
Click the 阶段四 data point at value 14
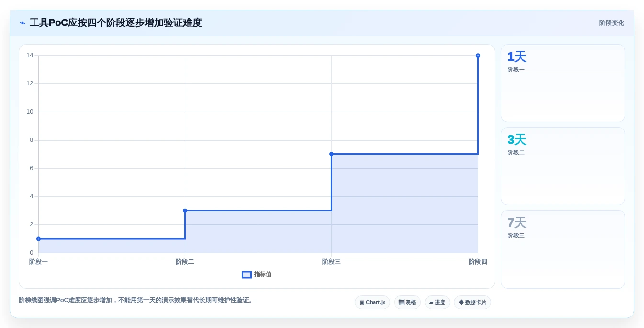coord(478,56)
